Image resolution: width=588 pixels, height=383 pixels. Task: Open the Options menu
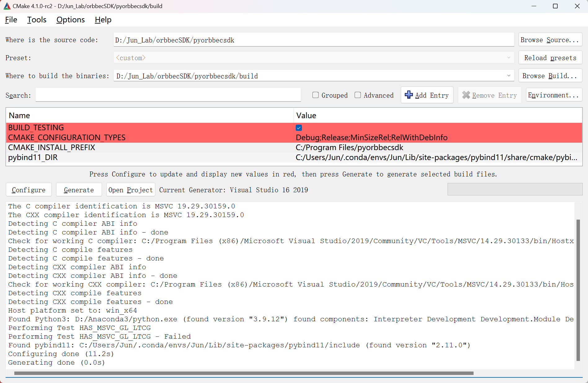point(70,20)
